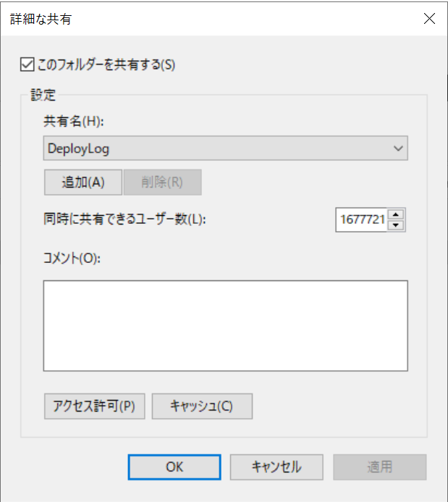Screen dimensions: 448x502
Task: Click the user count field showing 1677721
Action: (362, 220)
